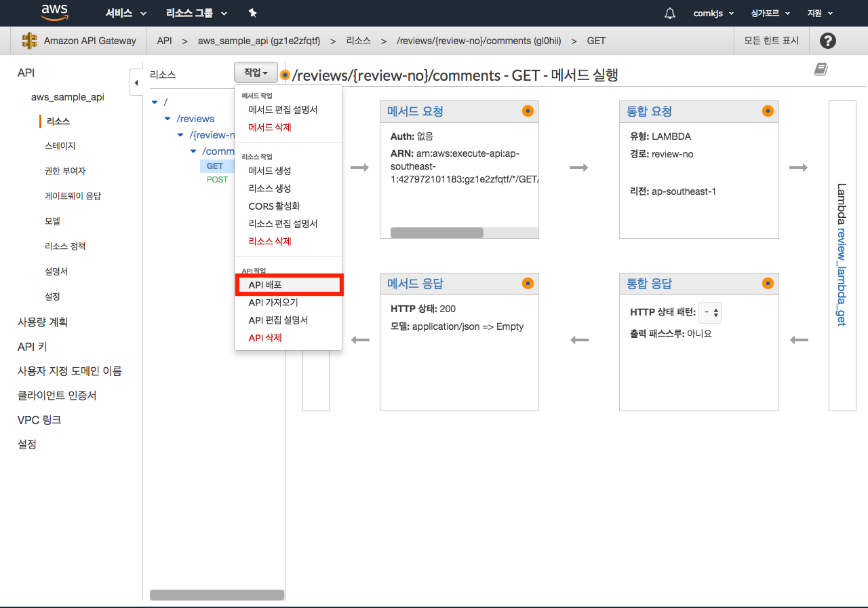Click the Amazon API Gateway logo icon
Screen dimensions: 868x608
[x=30, y=41]
